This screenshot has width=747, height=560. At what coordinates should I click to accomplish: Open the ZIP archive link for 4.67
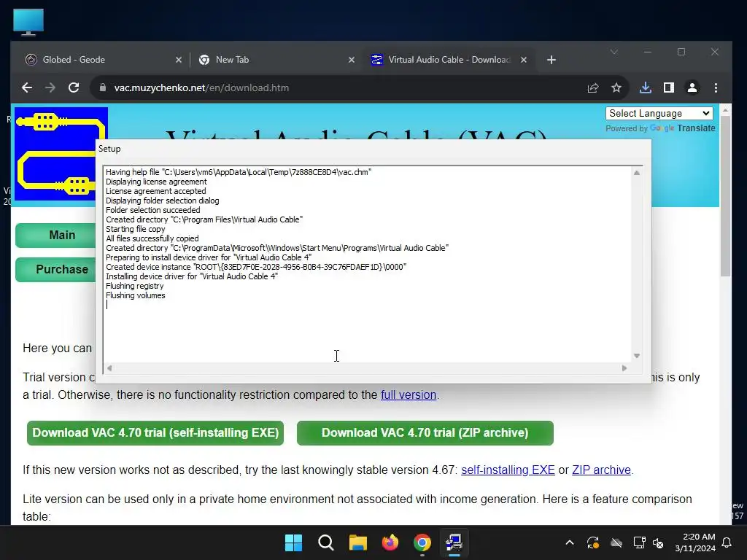click(601, 470)
